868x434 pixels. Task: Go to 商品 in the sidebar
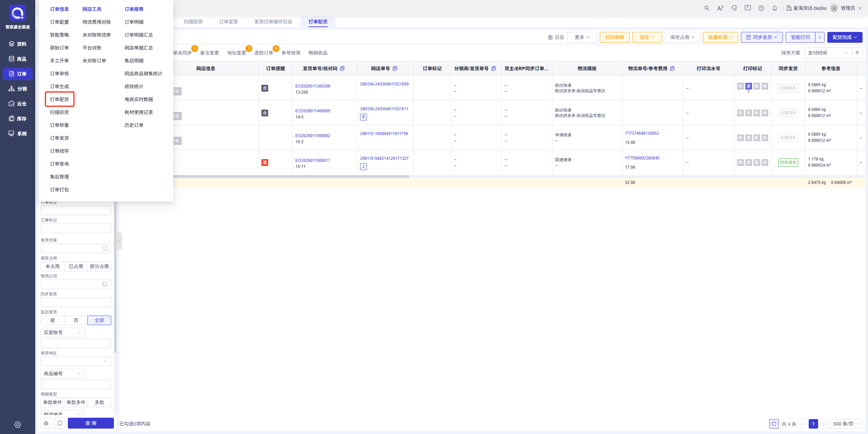coord(18,59)
